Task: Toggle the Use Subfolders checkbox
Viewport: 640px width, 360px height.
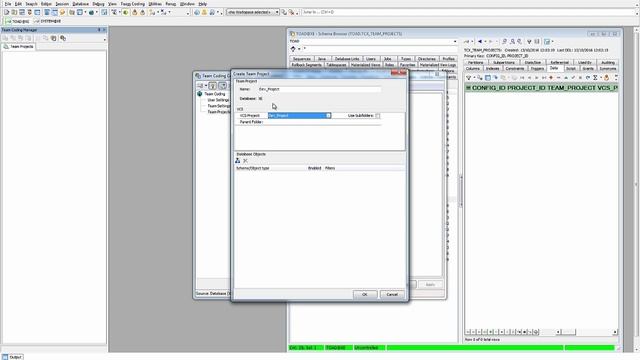Action: pyautogui.click(x=378, y=116)
